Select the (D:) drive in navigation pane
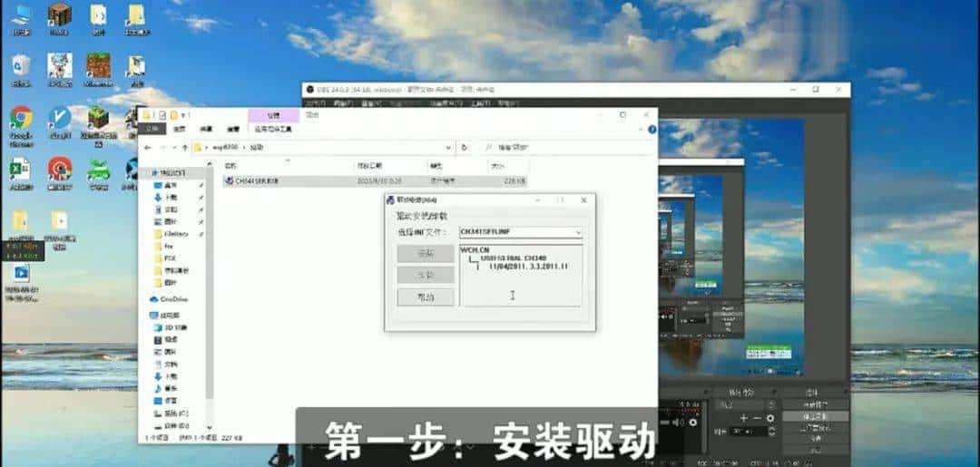The height and width of the screenshot is (467, 980). coord(173,426)
